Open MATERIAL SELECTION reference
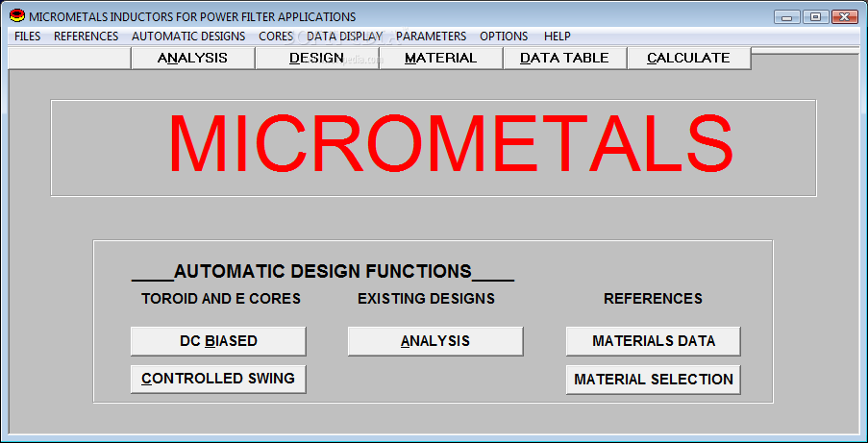Image resolution: width=868 pixels, height=443 pixels. pos(654,380)
